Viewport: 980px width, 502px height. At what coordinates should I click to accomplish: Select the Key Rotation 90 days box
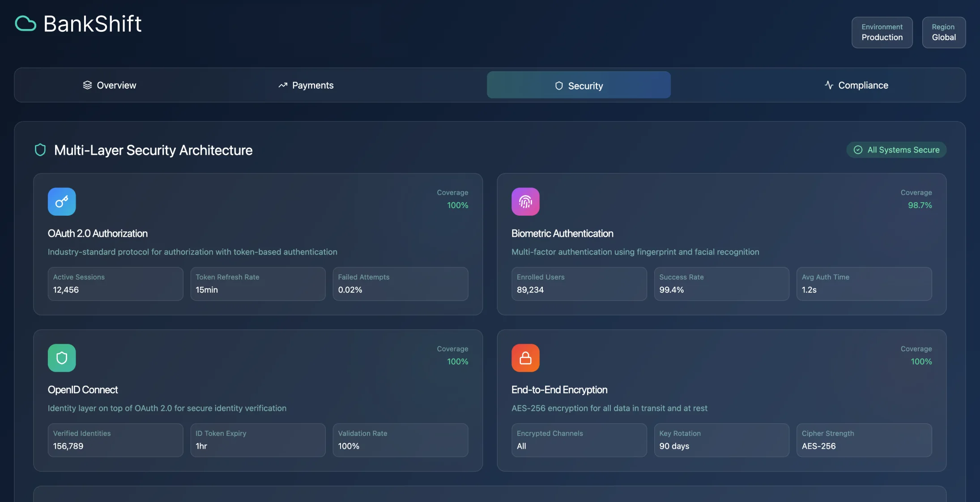(x=721, y=440)
